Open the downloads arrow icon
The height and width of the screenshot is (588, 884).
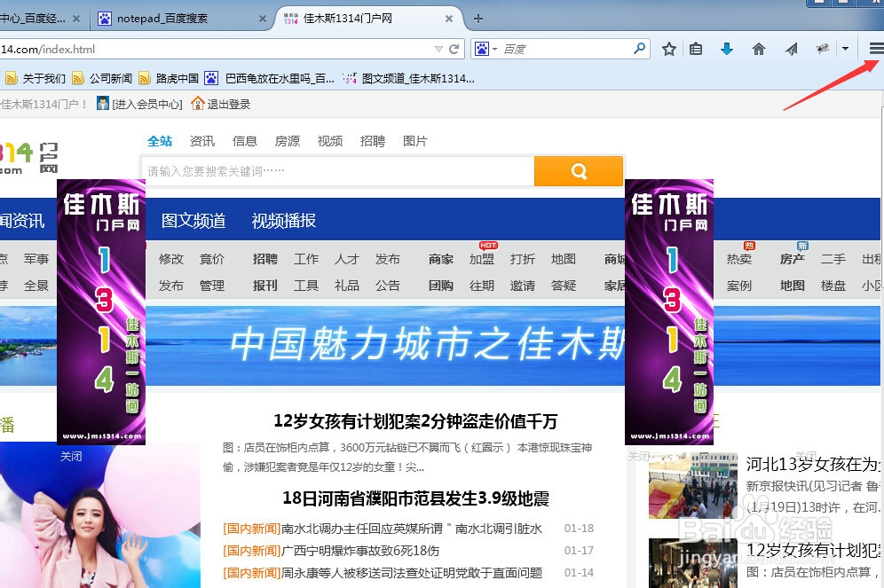[727, 49]
